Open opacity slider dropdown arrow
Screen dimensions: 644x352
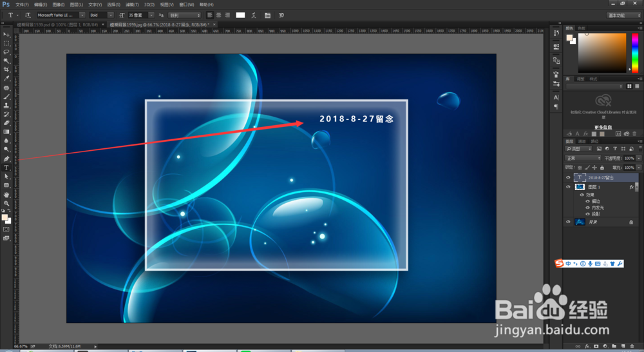click(639, 159)
